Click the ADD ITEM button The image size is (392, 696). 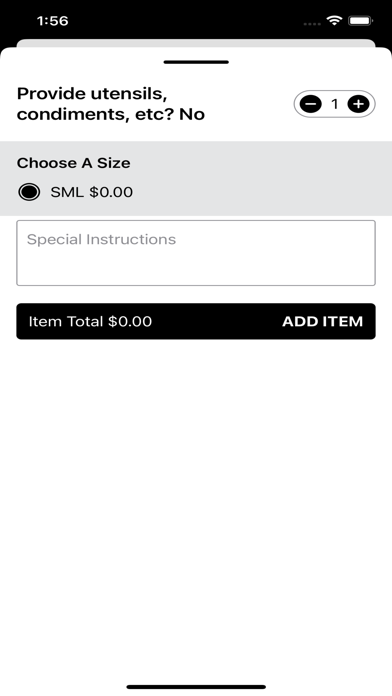pos(323,321)
